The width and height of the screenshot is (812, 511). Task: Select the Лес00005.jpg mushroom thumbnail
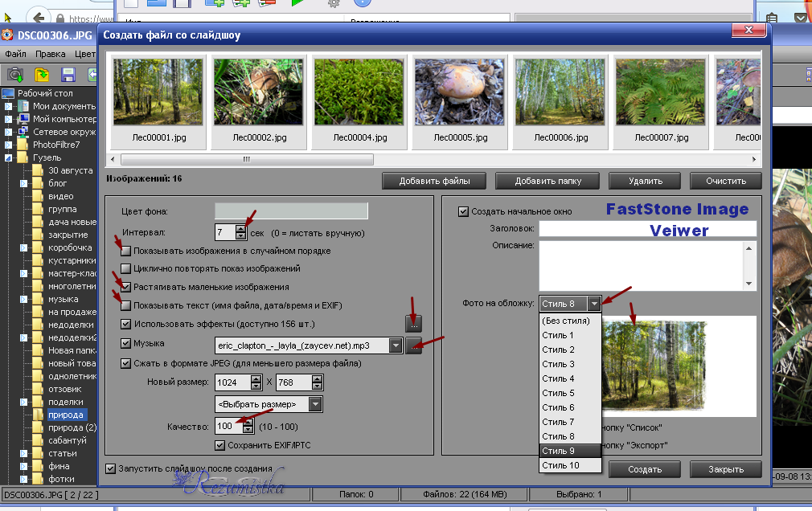460,101
